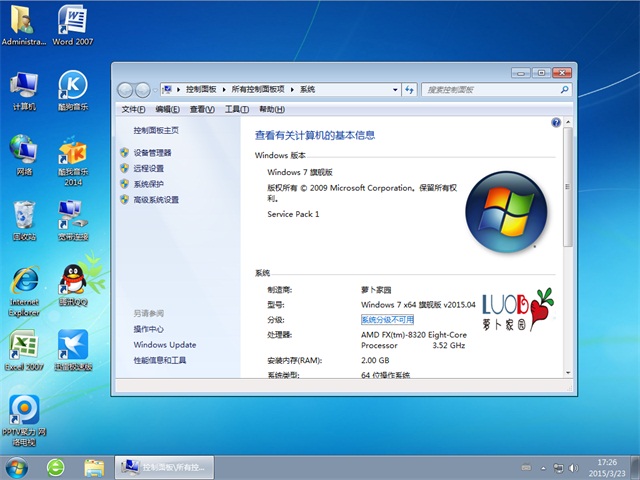Launch the 酷狗音乐 desktop shortcut

[73, 91]
